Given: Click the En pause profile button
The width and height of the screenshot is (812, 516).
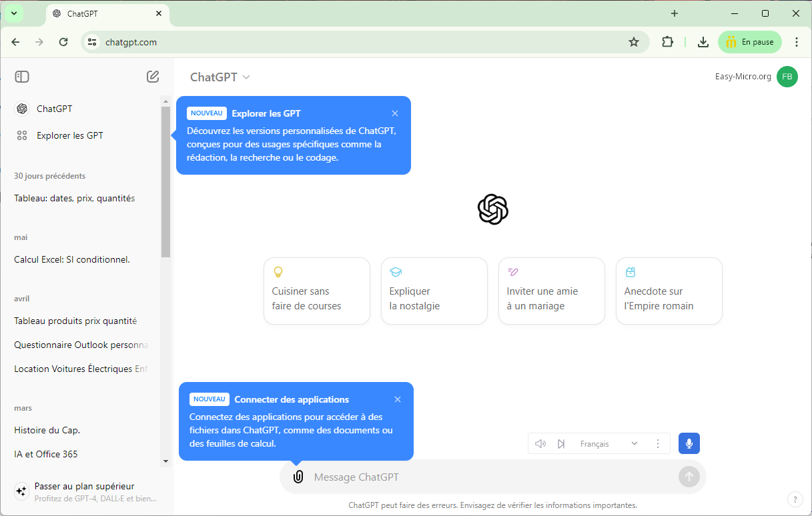Looking at the screenshot, I should (750, 42).
